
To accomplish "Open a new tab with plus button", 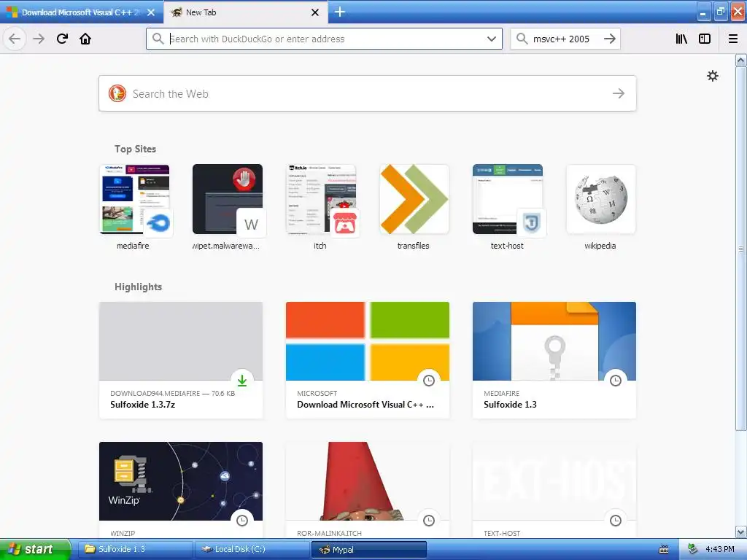I will [340, 12].
